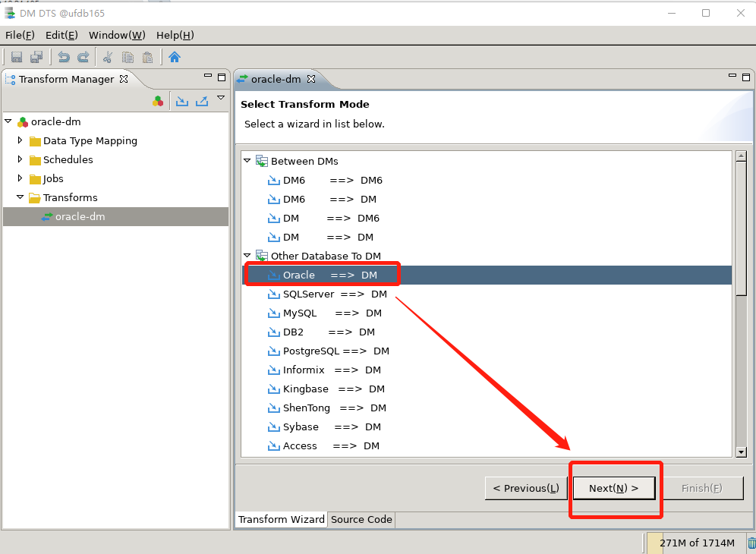Viewport: 756px width, 554px height.
Task: Expand the Data Type Mapping folder
Action: 20,140
